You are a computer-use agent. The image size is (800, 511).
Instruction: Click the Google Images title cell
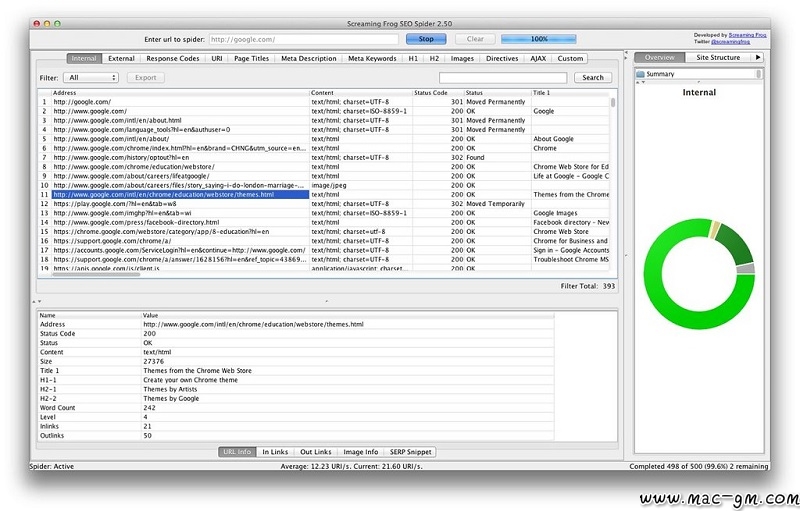[x=570, y=213]
